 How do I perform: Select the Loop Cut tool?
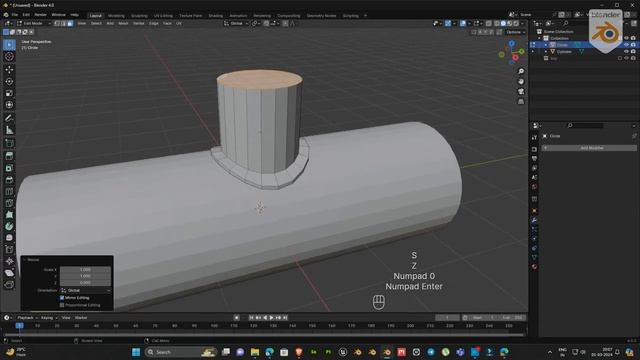click(x=9, y=191)
